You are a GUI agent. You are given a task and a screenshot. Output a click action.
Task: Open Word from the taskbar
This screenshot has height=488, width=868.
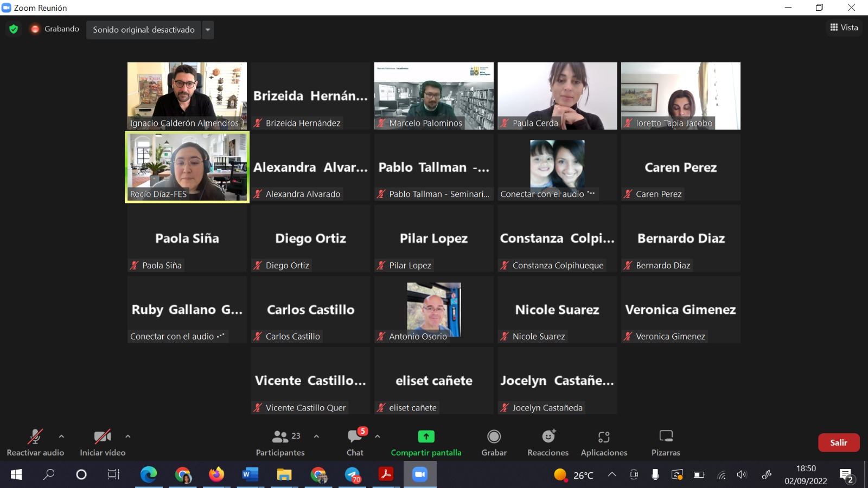[250, 475]
